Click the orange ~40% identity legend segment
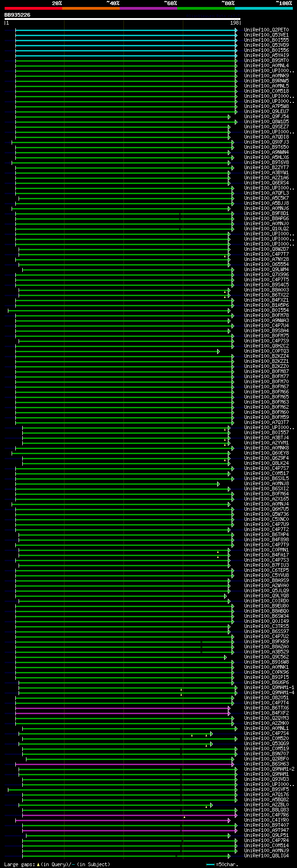The image size is (297, 868). [91, 8]
